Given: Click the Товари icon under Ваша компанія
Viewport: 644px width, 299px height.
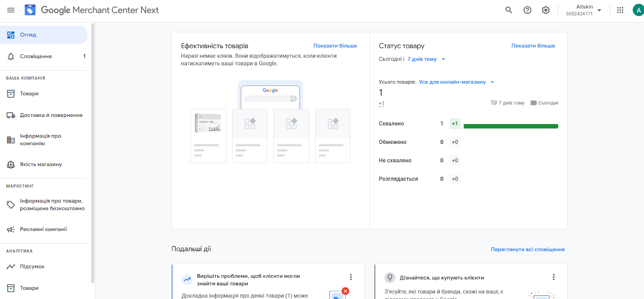Looking at the screenshot, I should (x=11, y=93).
